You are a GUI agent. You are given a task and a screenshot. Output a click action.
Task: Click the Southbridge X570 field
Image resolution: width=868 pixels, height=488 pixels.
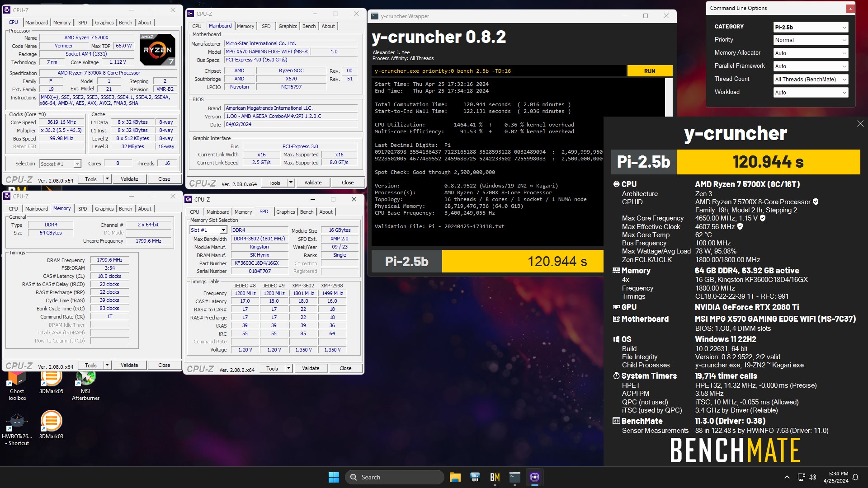(x=291, y=79)
